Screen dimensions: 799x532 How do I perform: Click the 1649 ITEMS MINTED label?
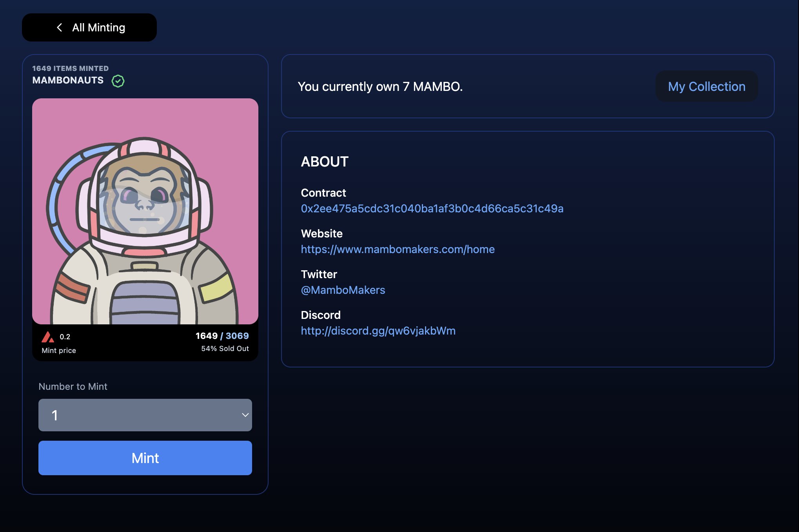click(70, 69)
